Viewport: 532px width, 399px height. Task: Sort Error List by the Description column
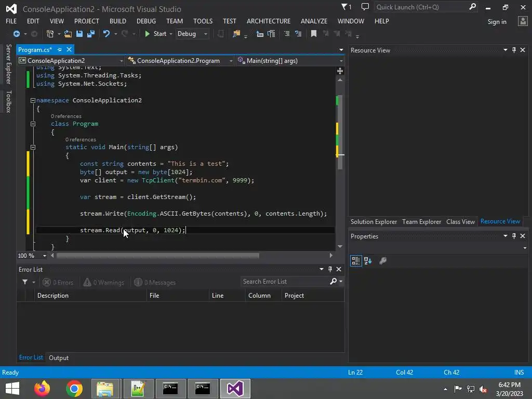point(90,296)
